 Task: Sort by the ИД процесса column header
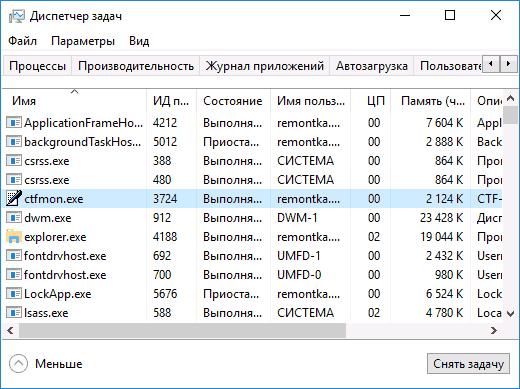[171, 101]
